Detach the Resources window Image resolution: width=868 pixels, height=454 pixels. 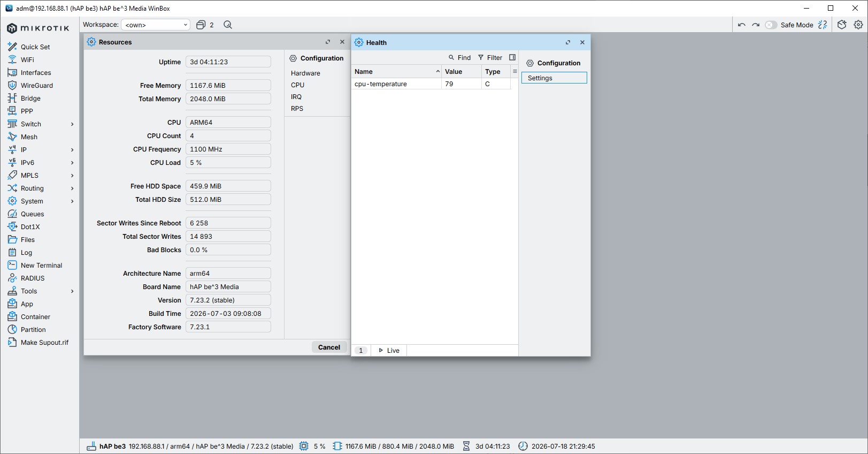328,42
